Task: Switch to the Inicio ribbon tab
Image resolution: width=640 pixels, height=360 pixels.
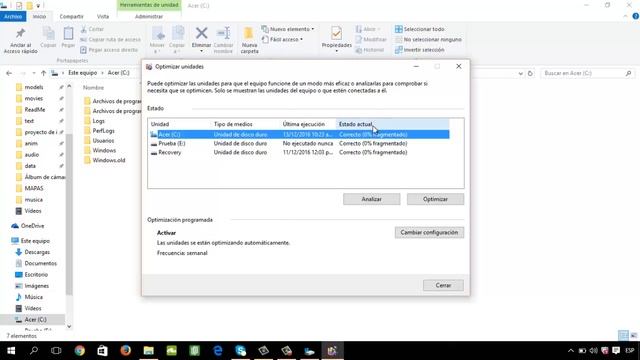Action: [x=39, y=16]
